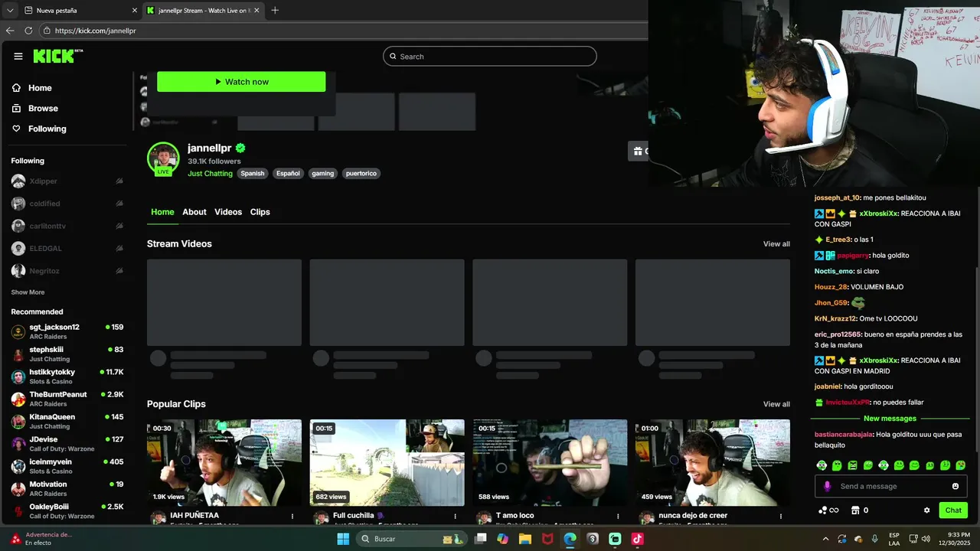Open a new browser tab with plus

[x=275, y=10]
